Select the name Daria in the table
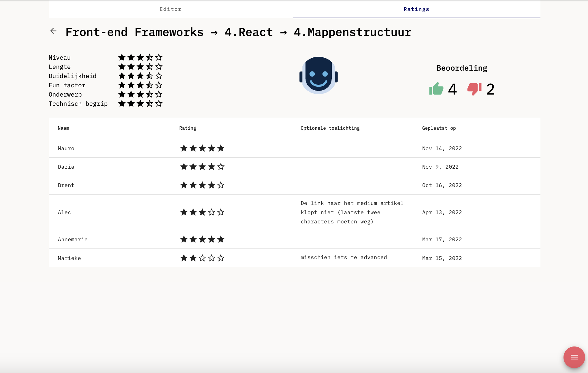588x373 pixels. point(66,167)
